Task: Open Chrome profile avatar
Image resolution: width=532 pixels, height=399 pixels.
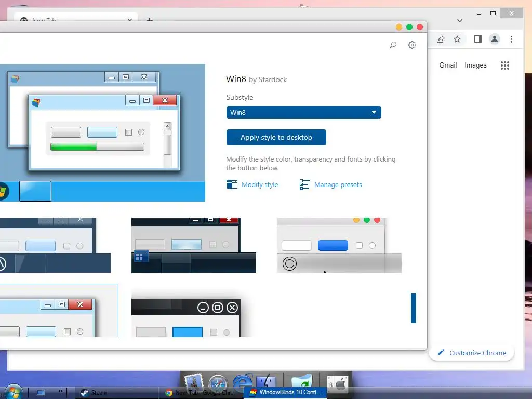Action: pos(495,39)
